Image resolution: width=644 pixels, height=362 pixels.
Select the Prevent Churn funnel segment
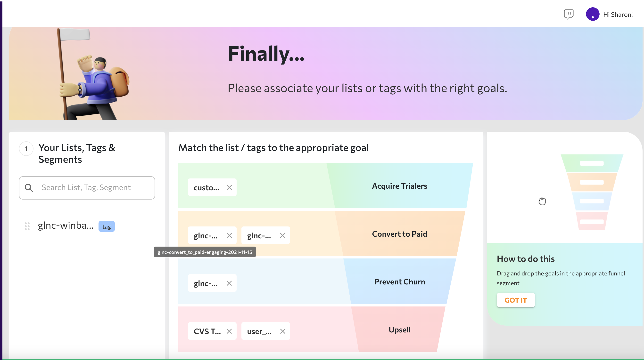[x=399, y=282]
